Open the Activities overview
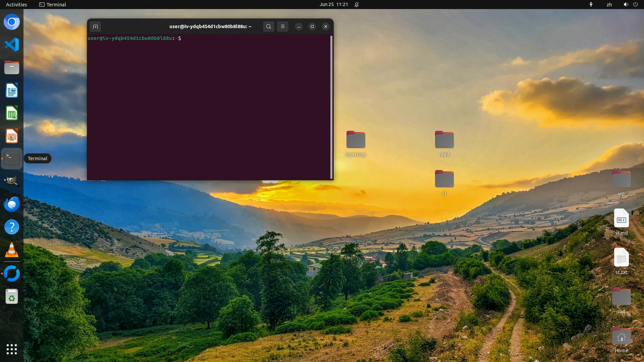This screenshot has height=362, width=644. click(x=16, y=4)
